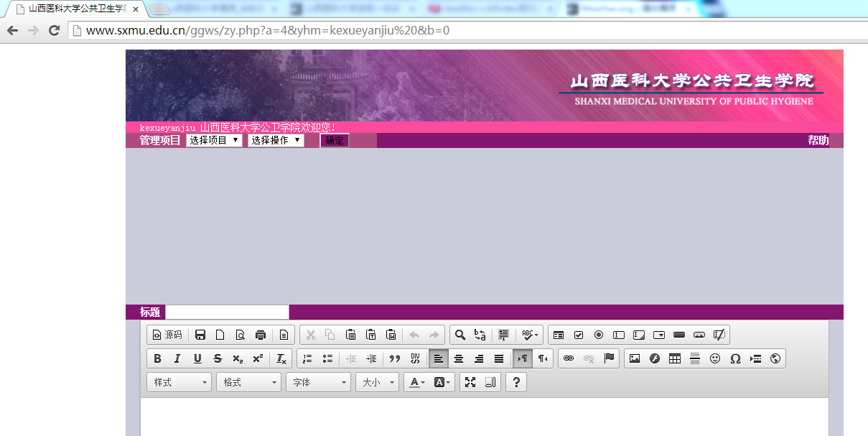Insert a page break
The image size is (868, 436).
[x=755, y=358]
